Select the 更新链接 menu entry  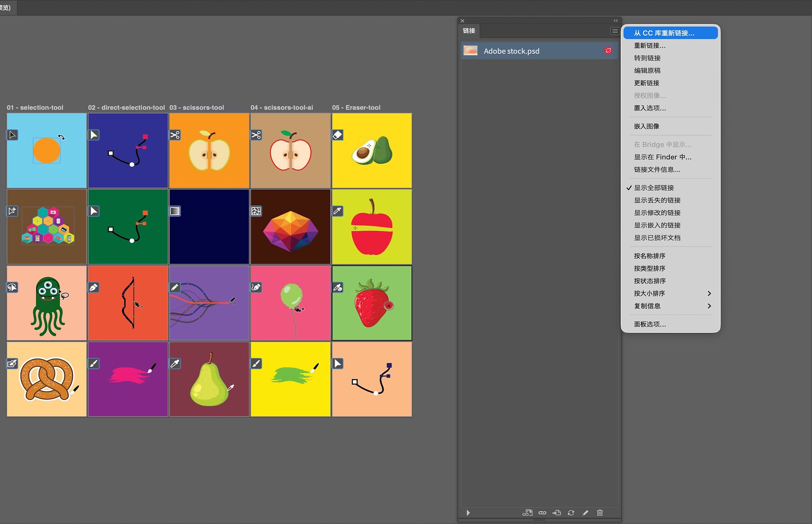pyautogui.click(x=670, y=83)
